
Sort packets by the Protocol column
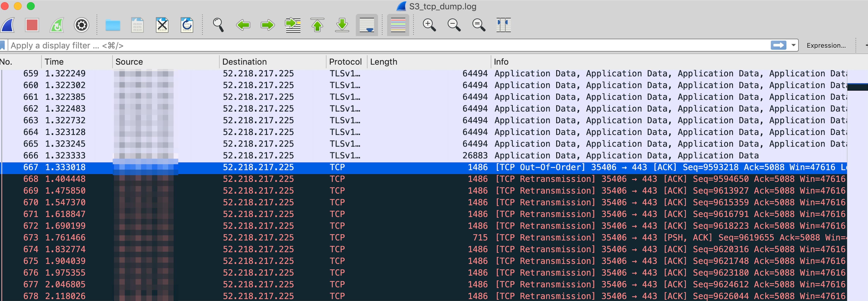(345, 62)
